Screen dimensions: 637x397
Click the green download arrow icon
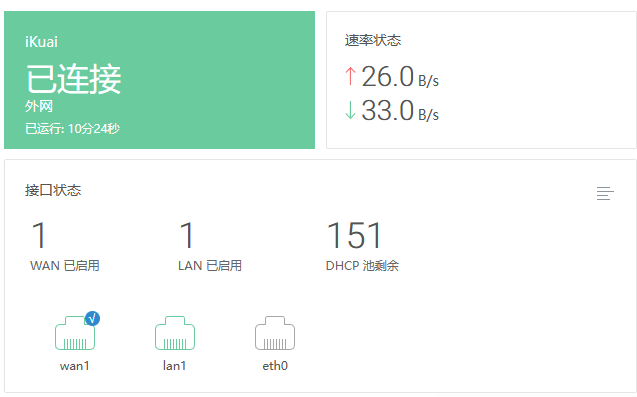click(350, 110)
